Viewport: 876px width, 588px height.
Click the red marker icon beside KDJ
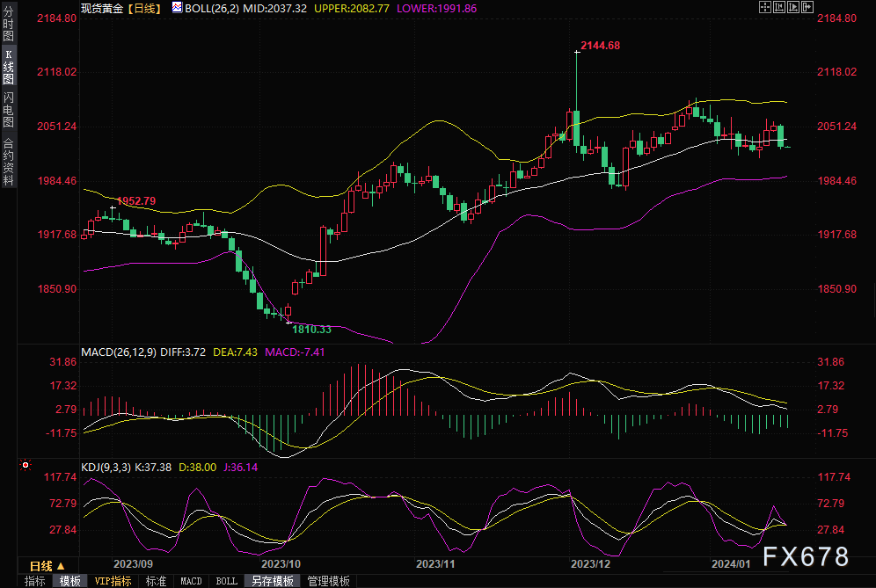point(26,465)
